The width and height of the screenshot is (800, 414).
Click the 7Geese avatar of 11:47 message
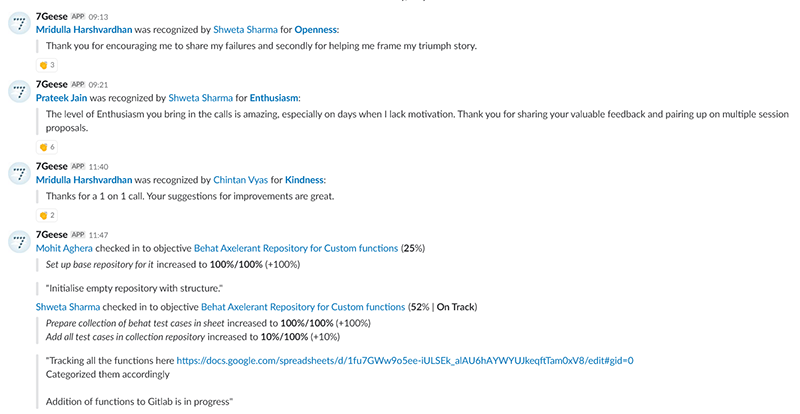pos(19,242)
